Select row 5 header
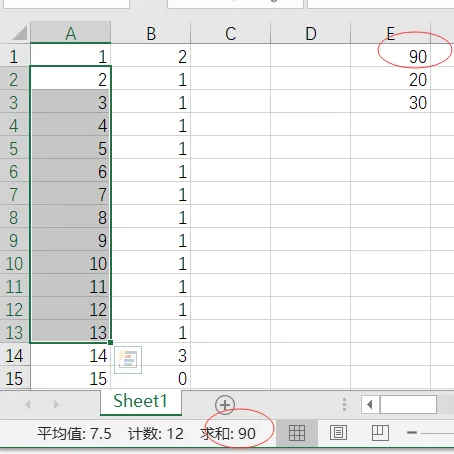 coord(15,148)
